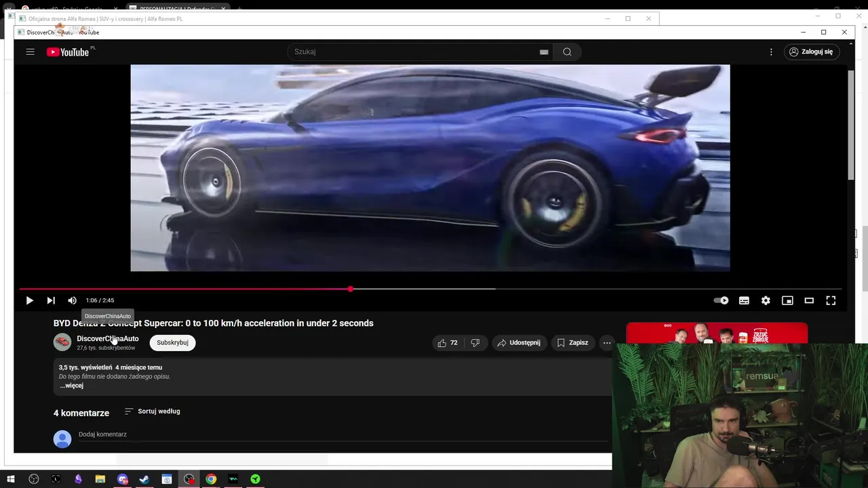Click Zaloguj się sign-in button
This screenshot has width=868, height=488.
[812, 52]
